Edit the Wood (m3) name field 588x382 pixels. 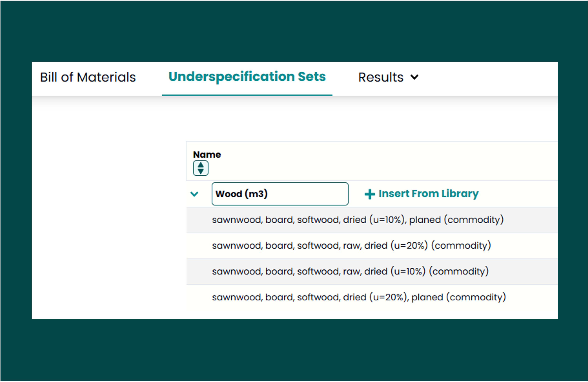280,194
